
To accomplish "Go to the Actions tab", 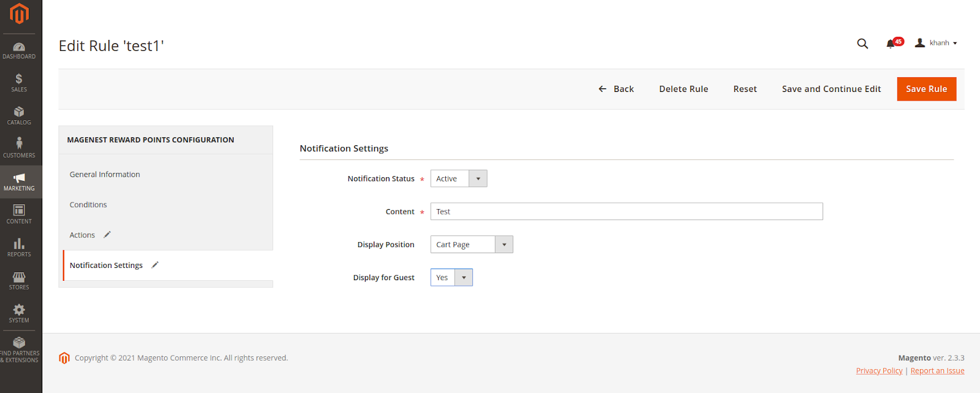I will pyautogui.click(x=82, y=235).
